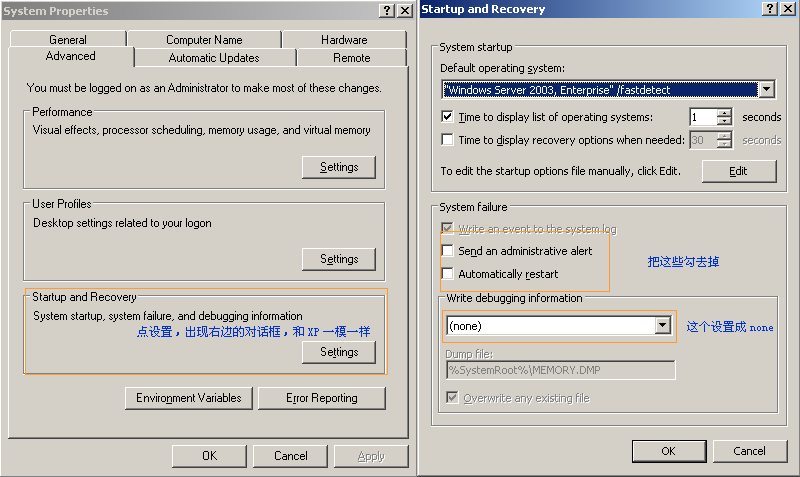Uncheck Time to display list of operating systems
The height and width of the screenshot is (477, 800).
447,117
